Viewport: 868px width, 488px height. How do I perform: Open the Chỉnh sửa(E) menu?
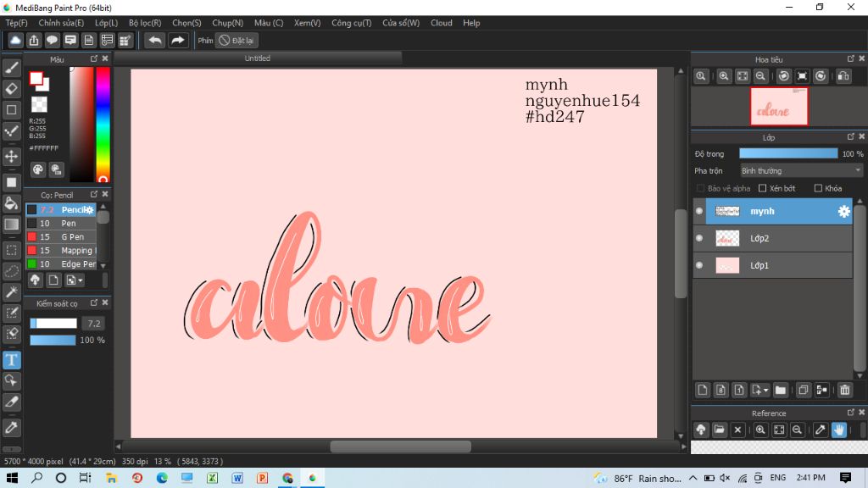click(x=61, y=23)
